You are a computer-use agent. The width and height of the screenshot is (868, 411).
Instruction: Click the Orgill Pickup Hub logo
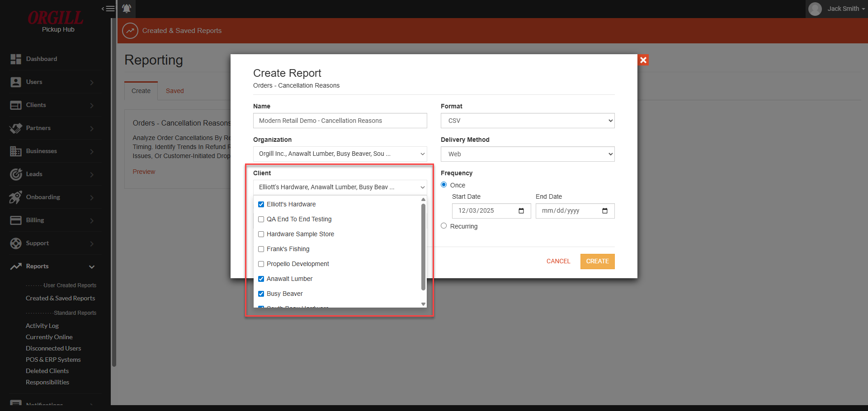(x=56, y=22)
